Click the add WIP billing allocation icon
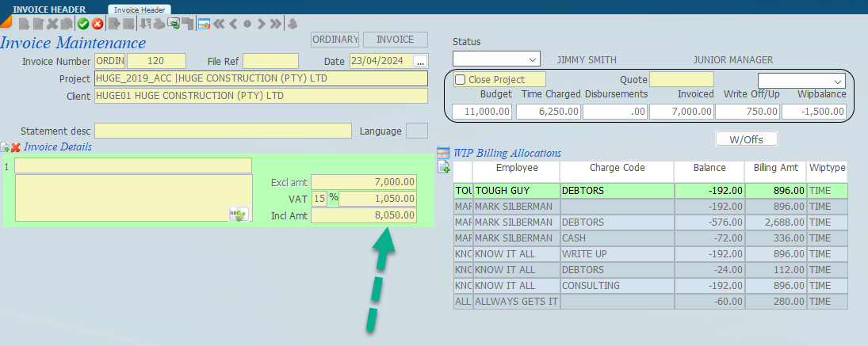 tap(444, 166)
